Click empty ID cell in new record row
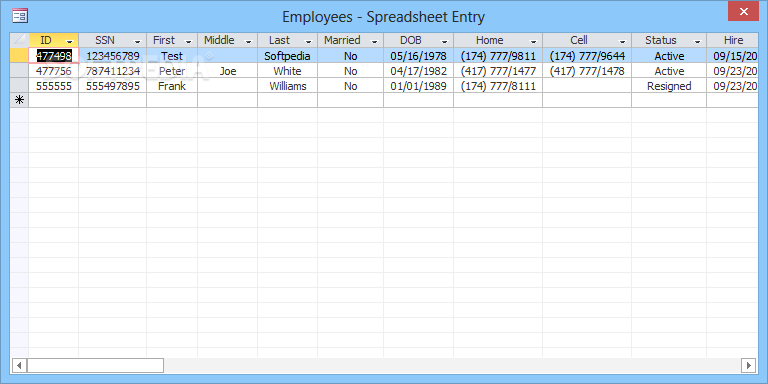Screen dimensions: 768x384 pyautogui.click(x=54, y=100)
